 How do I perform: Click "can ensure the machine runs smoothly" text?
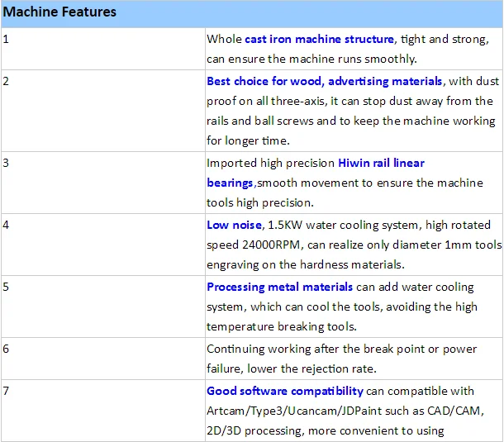312,59
